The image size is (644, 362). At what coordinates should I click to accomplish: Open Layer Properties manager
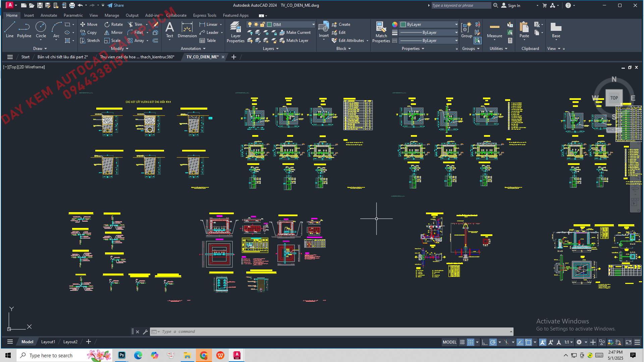235,32
